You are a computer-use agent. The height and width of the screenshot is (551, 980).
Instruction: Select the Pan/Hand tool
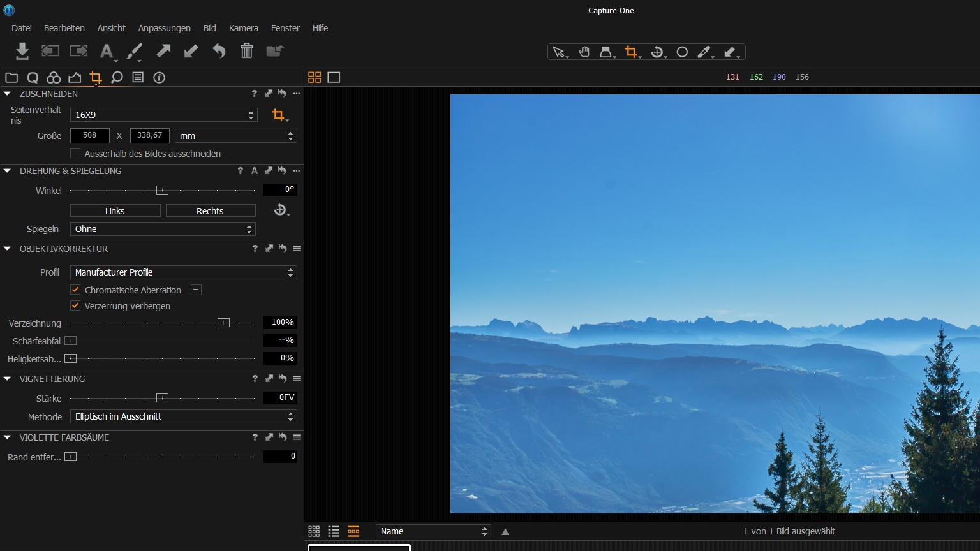[x=584, y=52]
